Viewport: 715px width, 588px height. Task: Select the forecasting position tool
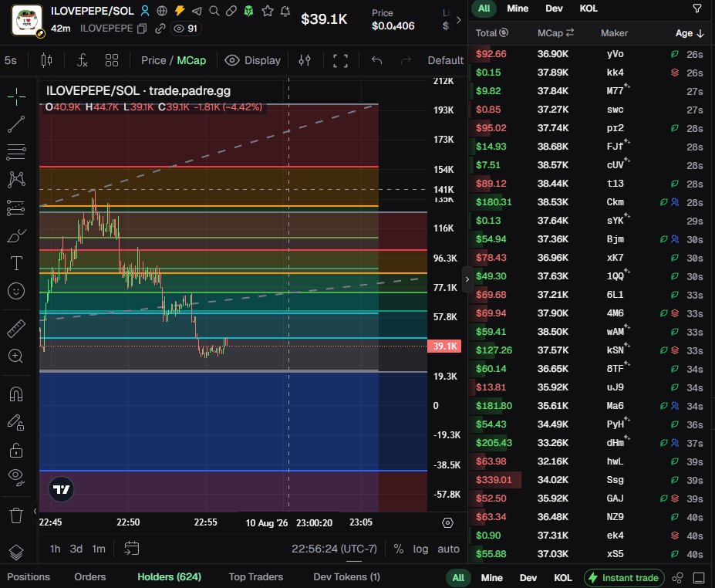pos(16,208)
